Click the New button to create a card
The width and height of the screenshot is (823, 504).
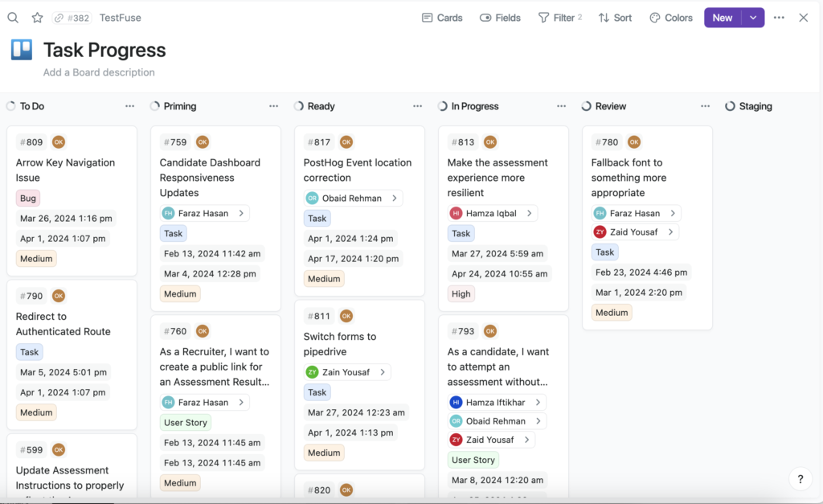pyautogui.click(x=723, y=18)
